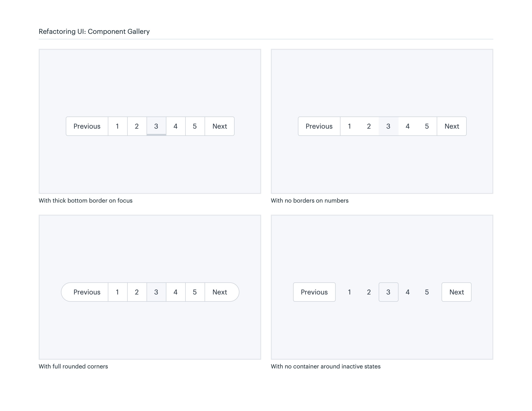Select page 5 in no-container pagination

pos(427,292)
